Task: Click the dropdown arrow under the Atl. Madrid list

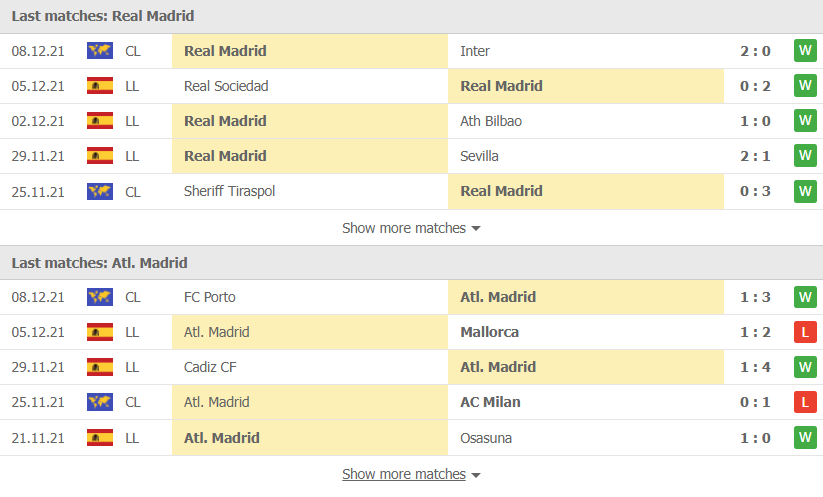Action: click(x=476, y=475)
